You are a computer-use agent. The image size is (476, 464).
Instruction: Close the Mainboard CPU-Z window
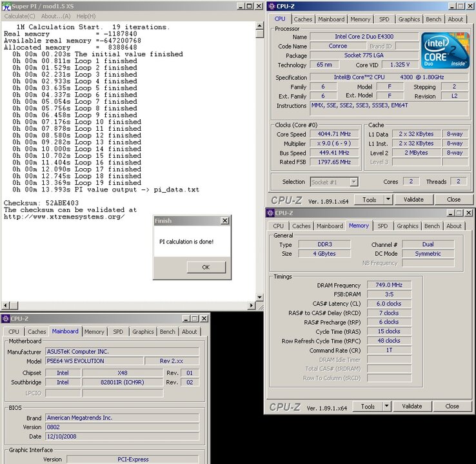point(204,319)
